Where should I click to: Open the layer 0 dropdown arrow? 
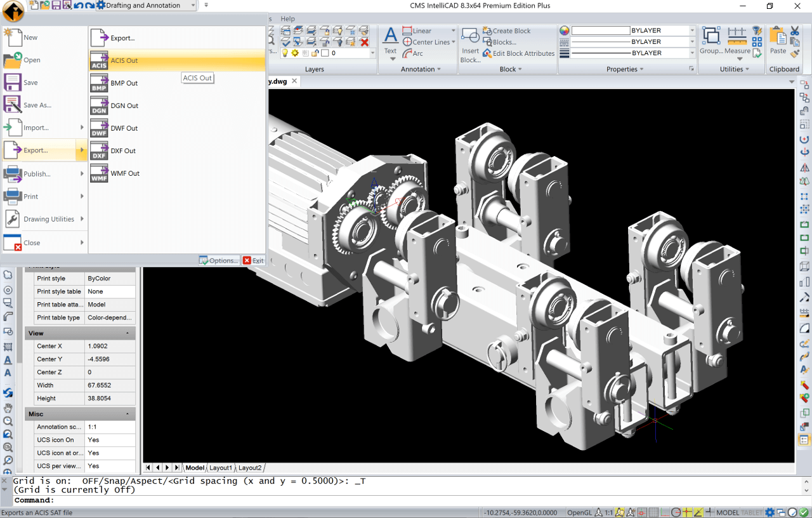tap(372, 53)
